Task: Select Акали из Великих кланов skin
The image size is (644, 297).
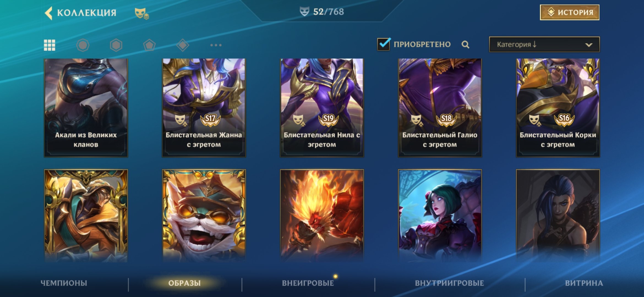Action: tap(86, 108)
